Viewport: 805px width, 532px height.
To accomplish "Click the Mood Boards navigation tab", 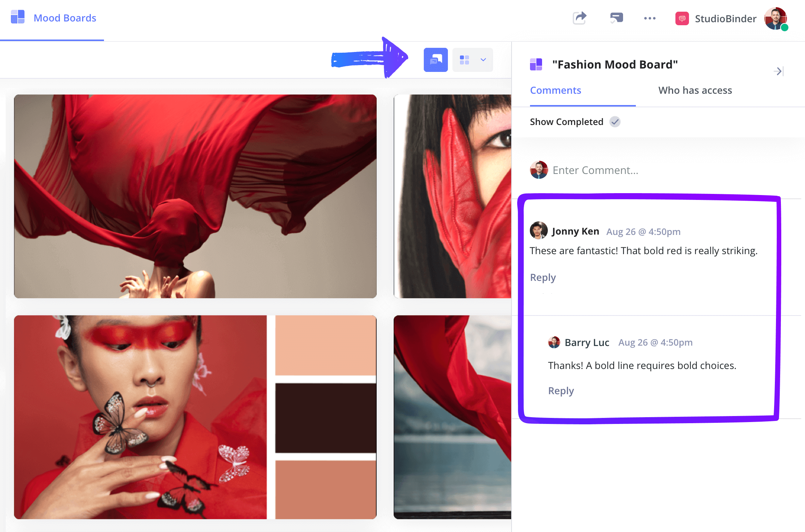I will [64, 17].
